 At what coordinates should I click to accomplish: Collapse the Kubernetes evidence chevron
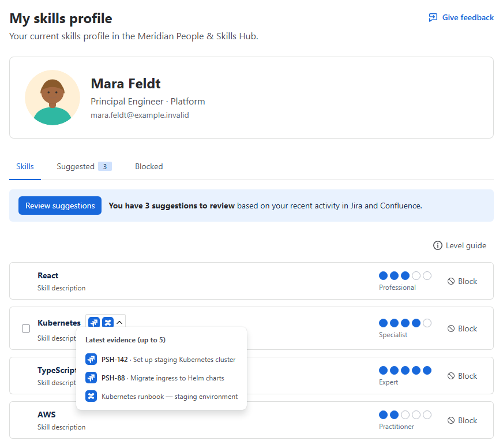[119, 322]
